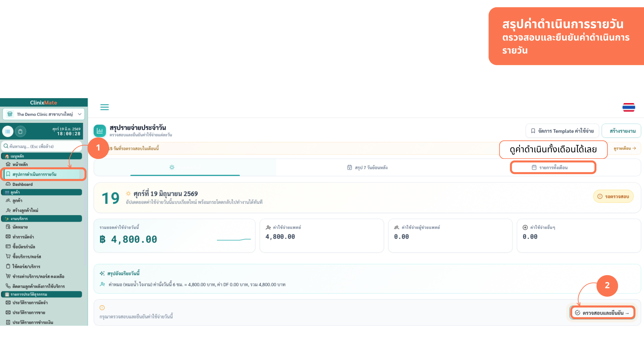Click the home icon for หน้าหลัก
Screen dimensions: 644x362
point(8,164)
